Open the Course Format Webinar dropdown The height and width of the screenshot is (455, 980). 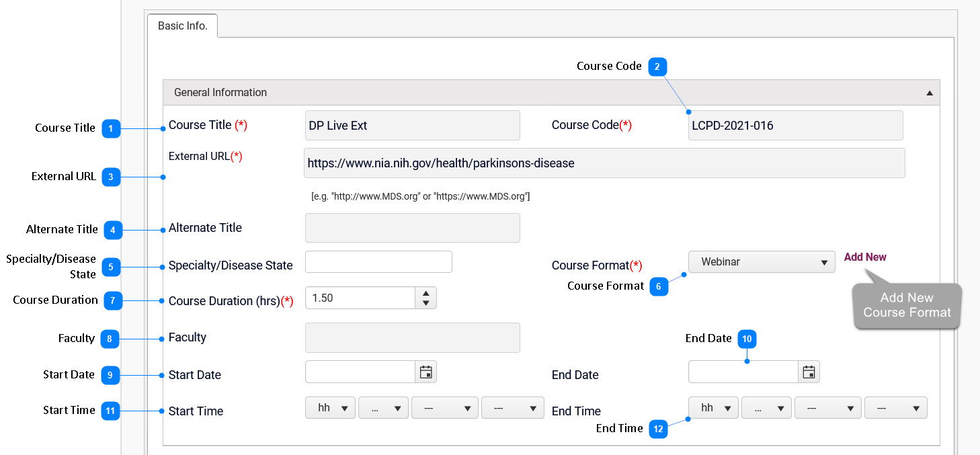(x=761, y=262)
